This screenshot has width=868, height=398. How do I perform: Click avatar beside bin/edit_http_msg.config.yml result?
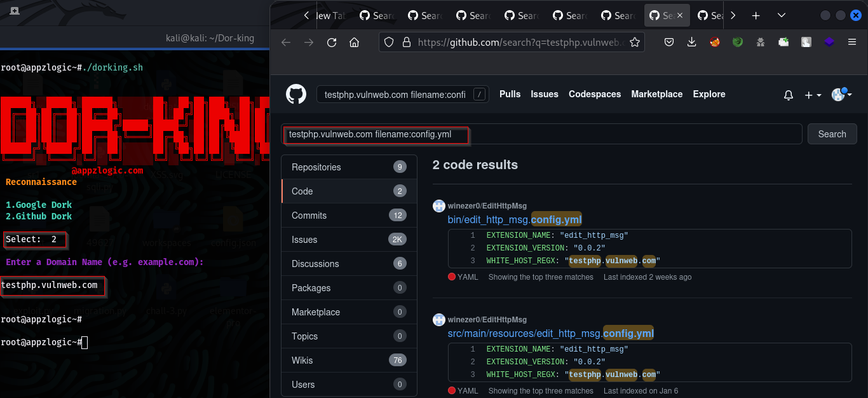438,206
